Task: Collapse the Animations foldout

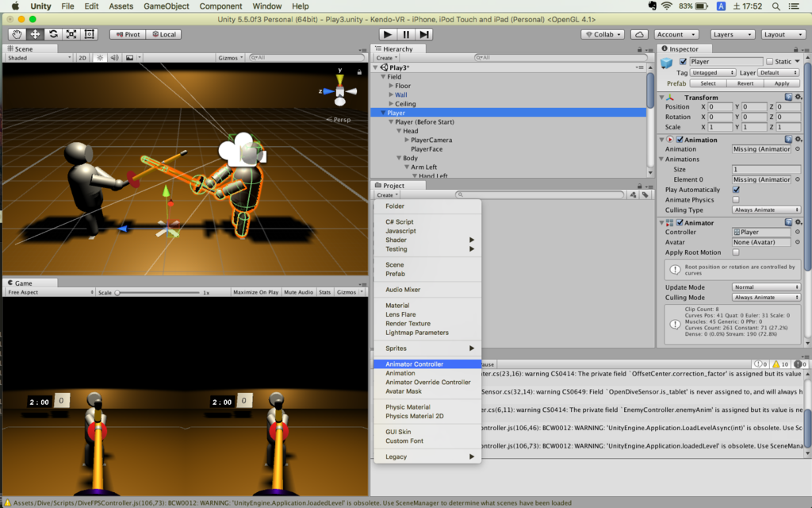Action: [x=662, y=159]
